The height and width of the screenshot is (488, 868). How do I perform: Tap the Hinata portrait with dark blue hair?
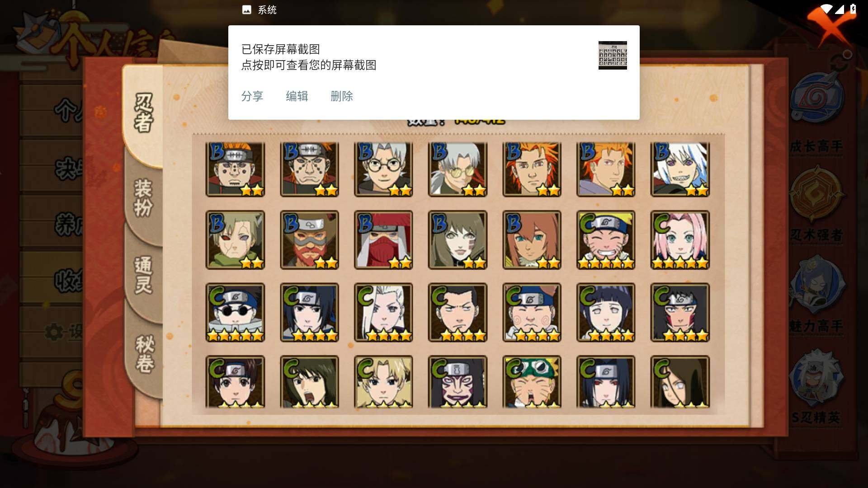(606, 312)
